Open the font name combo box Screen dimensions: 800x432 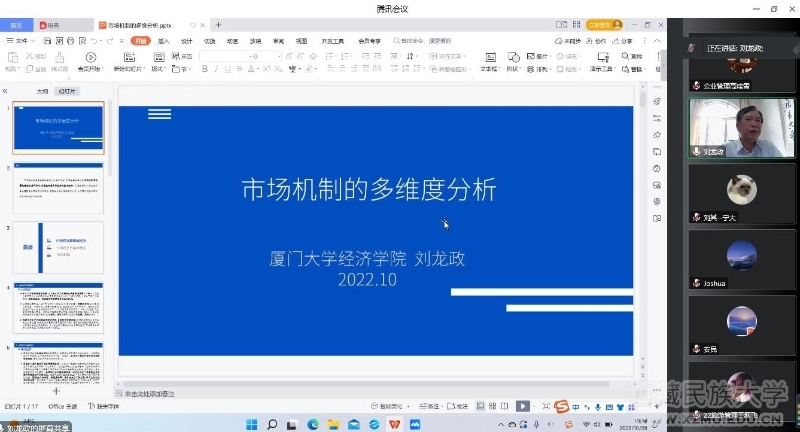[224, 56]
